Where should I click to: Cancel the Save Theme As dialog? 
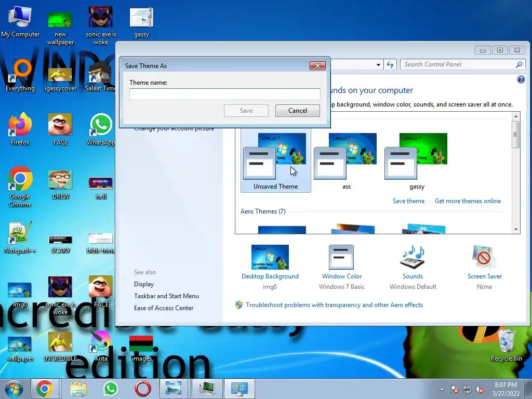(x=298, y=111)
